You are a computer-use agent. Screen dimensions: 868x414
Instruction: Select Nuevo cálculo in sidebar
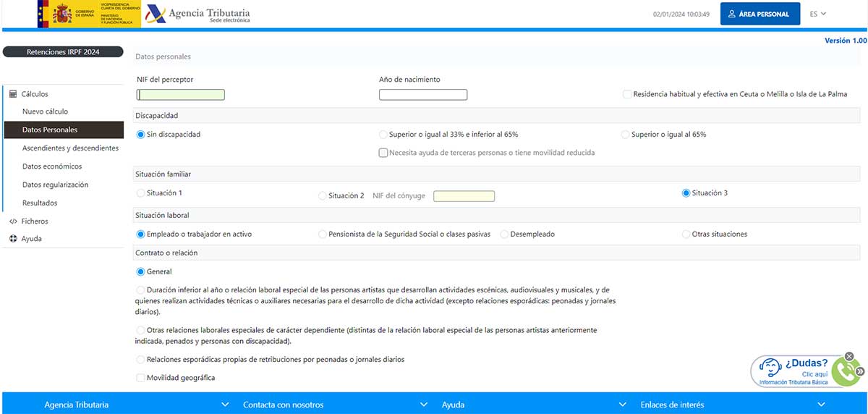coord(45,111)
